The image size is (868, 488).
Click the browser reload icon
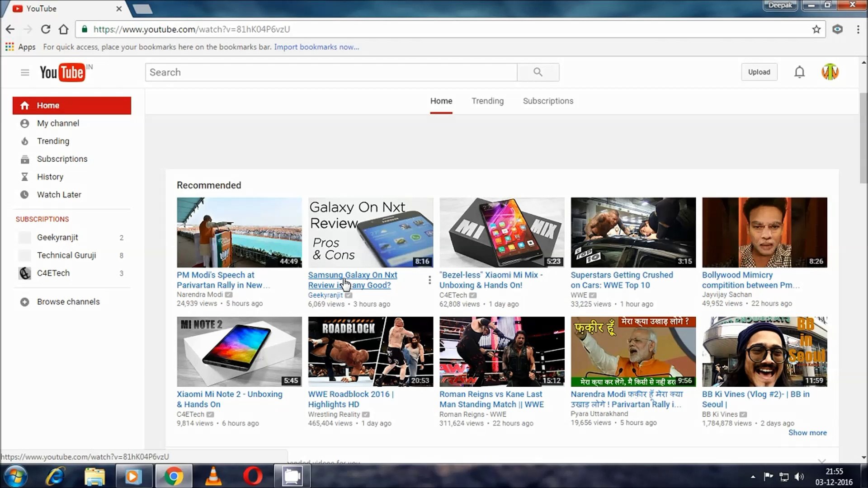tap(45, 29)
